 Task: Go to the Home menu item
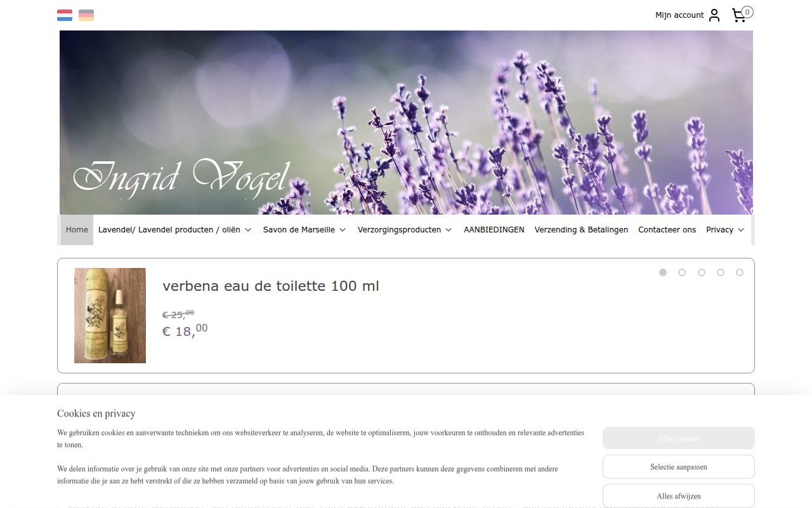[77, 230]
